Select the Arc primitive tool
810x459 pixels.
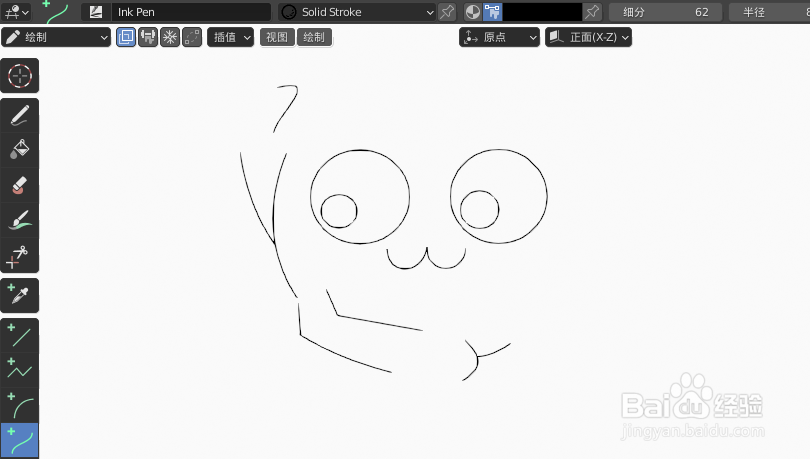pyautogui.click(x=20, y=405)
